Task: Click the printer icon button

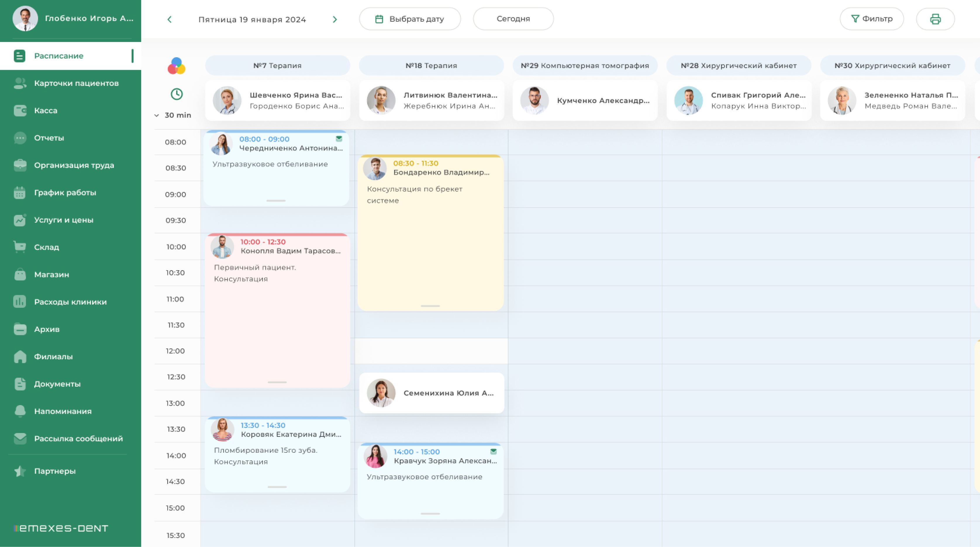Action: pyautogui.click(x=935, y=19)
